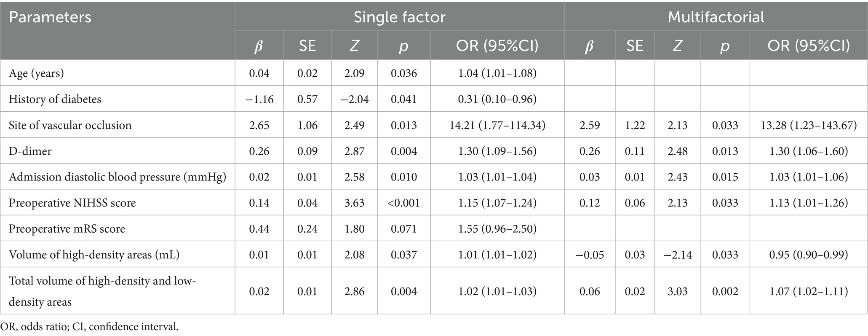Image resolution: width=868 pixels, height=336 pixels.
Task: Select the Preoperative NIHSS score label
Action: tap(72, 203)
